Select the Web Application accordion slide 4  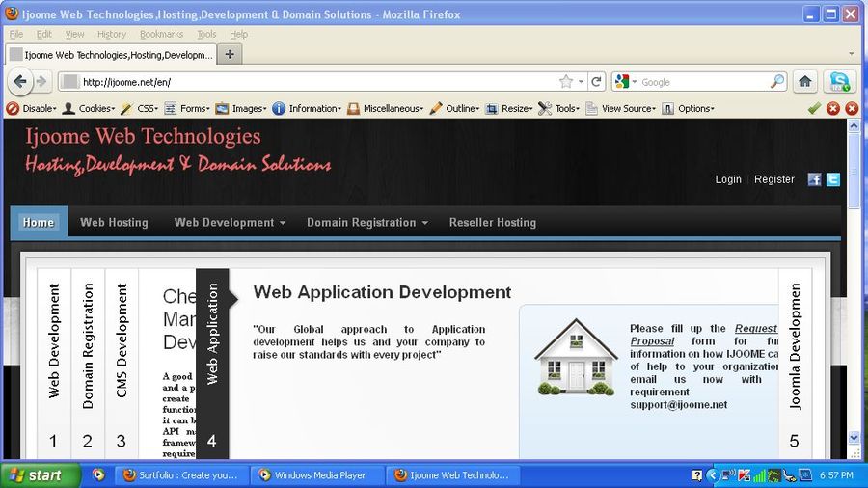click(212, 364)
